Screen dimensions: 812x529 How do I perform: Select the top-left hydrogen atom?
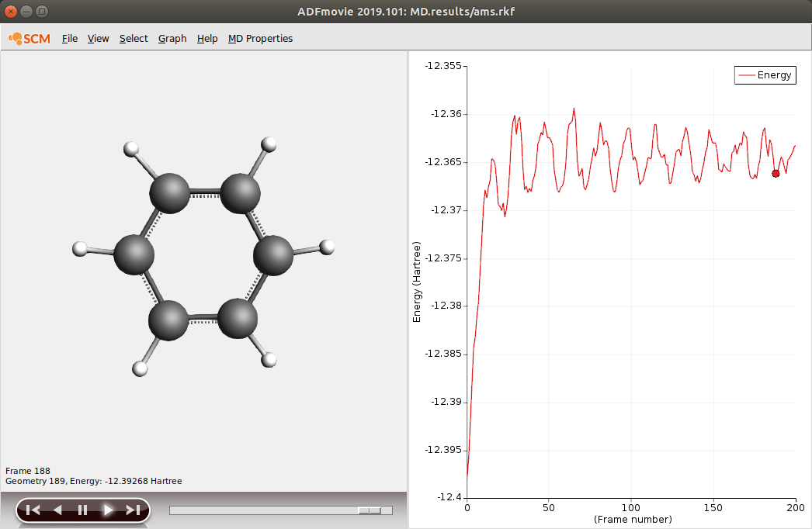point(131,149)
